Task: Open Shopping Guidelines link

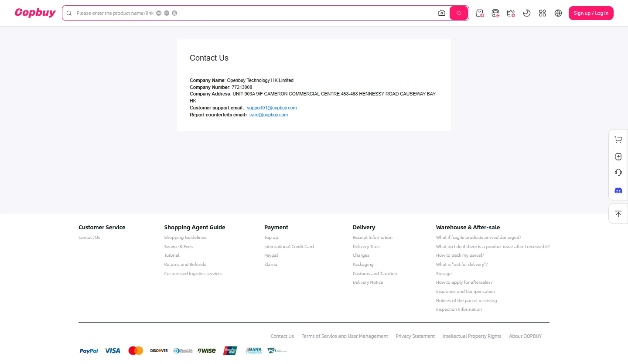Action: pos(185,238)
